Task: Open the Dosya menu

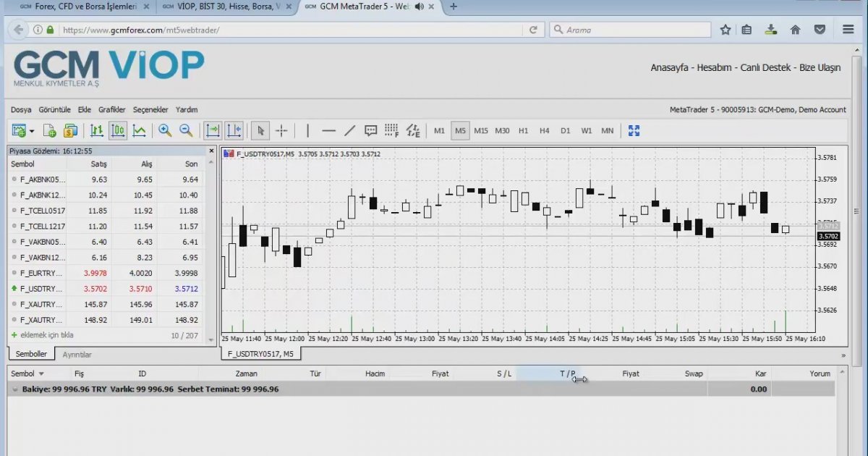Action: (x=21, y=110)
